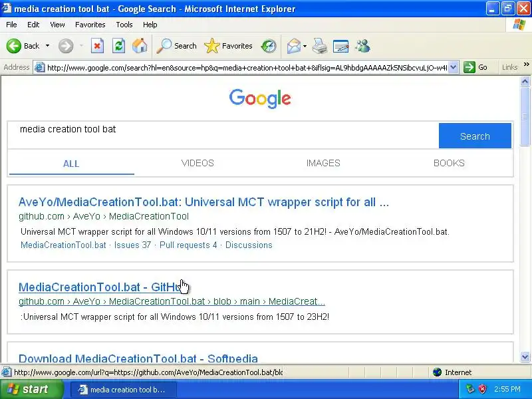Click the Windows Start button
Image resolution: width=532 pixels, height=399 pixels.
pos(32,389)
